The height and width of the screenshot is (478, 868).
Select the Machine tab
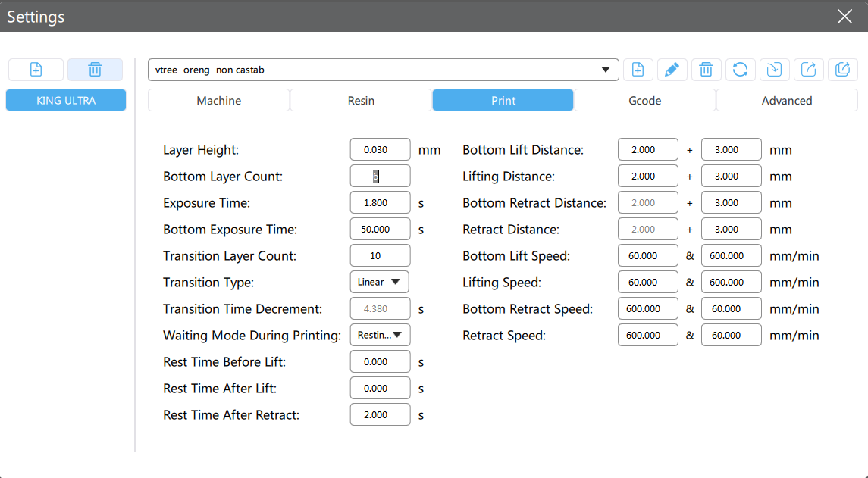(x=218, y=101)
